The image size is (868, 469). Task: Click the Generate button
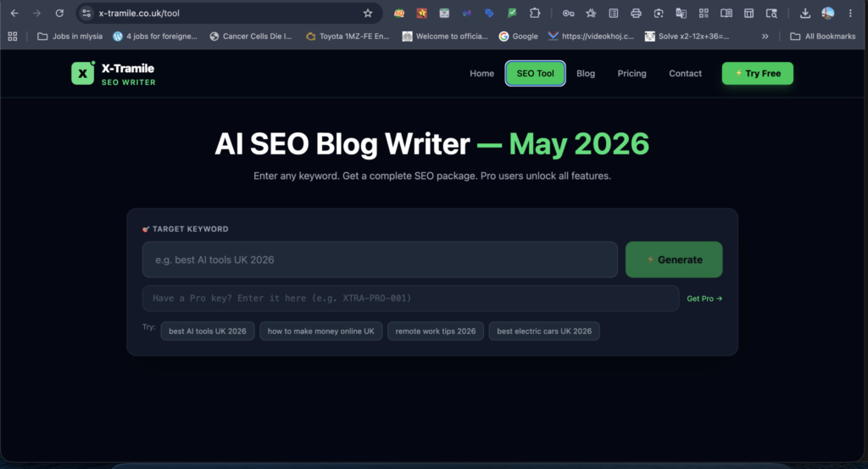(674, 260)
